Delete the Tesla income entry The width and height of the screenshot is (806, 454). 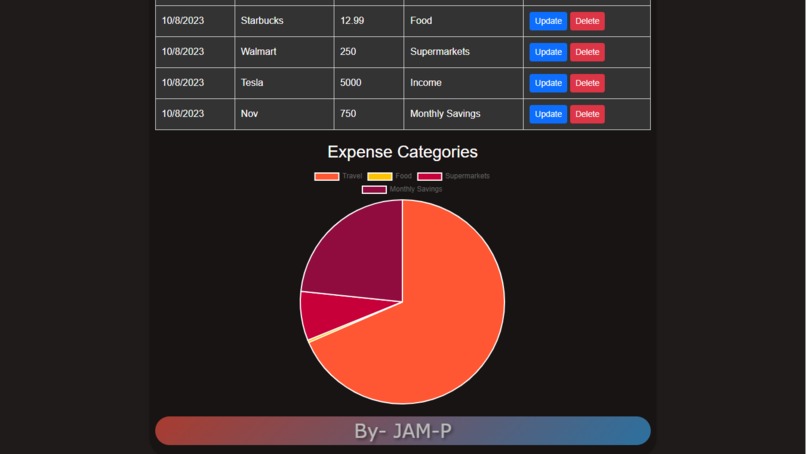pyautogui.click(x=587, y=83)
